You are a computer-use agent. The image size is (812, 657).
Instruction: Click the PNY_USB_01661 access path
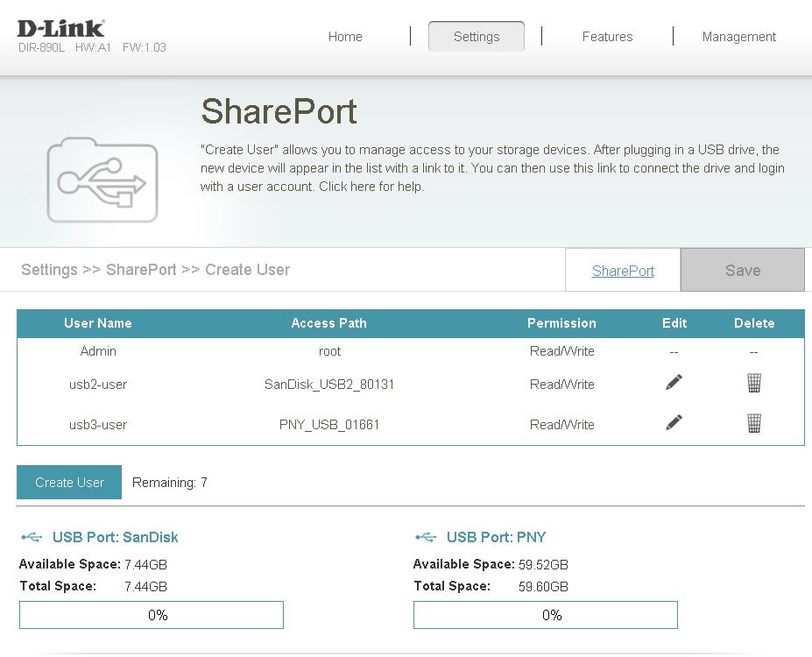(329, 425)
